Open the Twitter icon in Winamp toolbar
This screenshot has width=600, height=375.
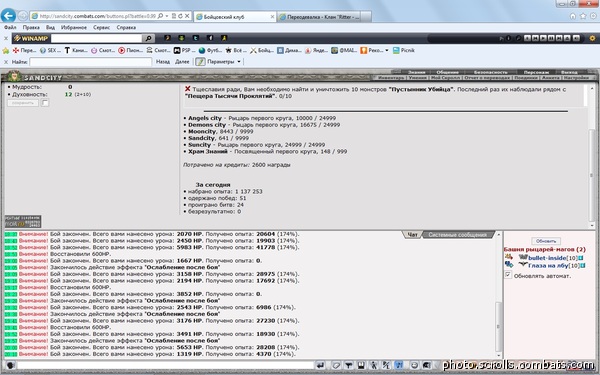coord(195,38)
